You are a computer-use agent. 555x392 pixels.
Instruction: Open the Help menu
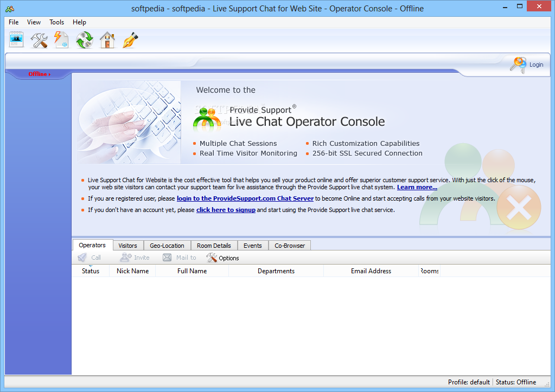79,22
